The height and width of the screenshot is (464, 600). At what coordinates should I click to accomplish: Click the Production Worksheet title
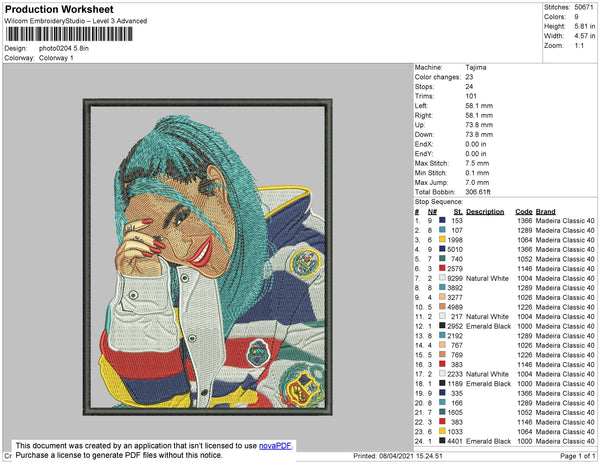pos(59,8)
